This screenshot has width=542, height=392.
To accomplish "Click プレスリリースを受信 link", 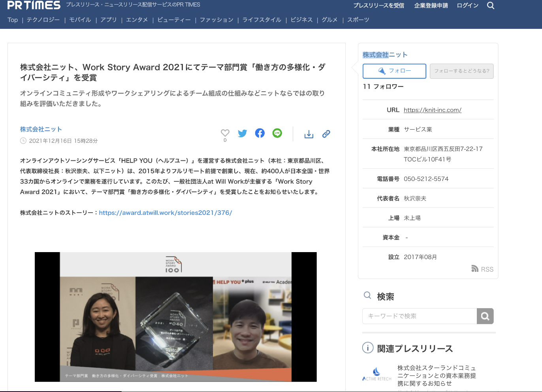I will pyautogui.click(x=379, y=6).
